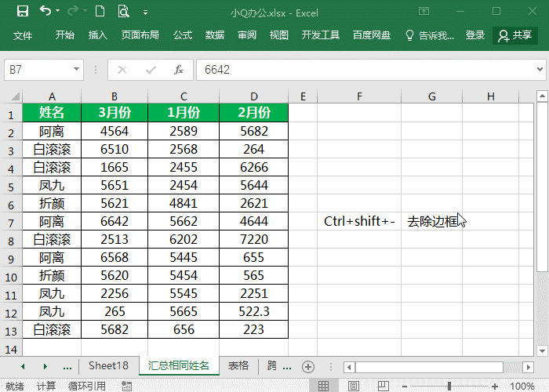Screen dimensions: 549x392
Task: Click header cell 1月份
Action: pyautogui.click(x=184, y=112)
